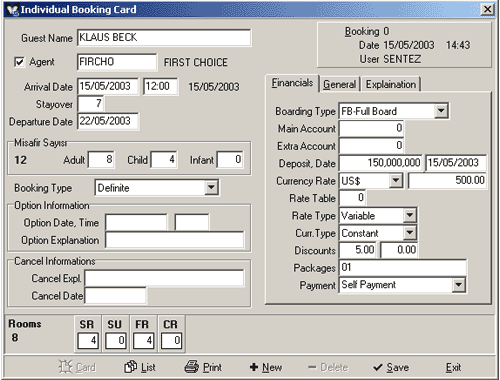
Task: Open the Boarding Type dropdown
Action: point(441,111)
